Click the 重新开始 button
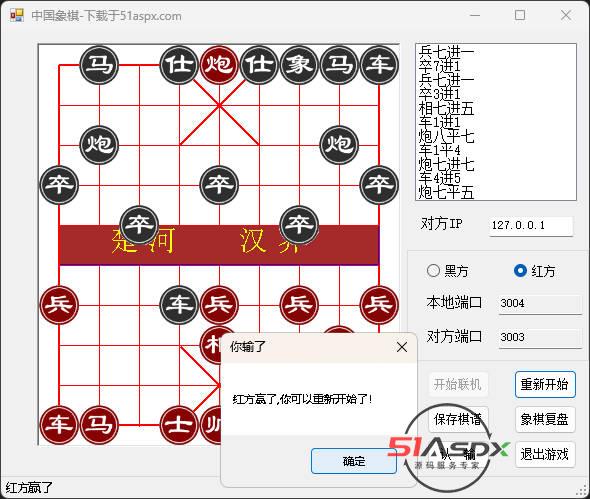This screenshot has height=499, width=590. [545, 385]
